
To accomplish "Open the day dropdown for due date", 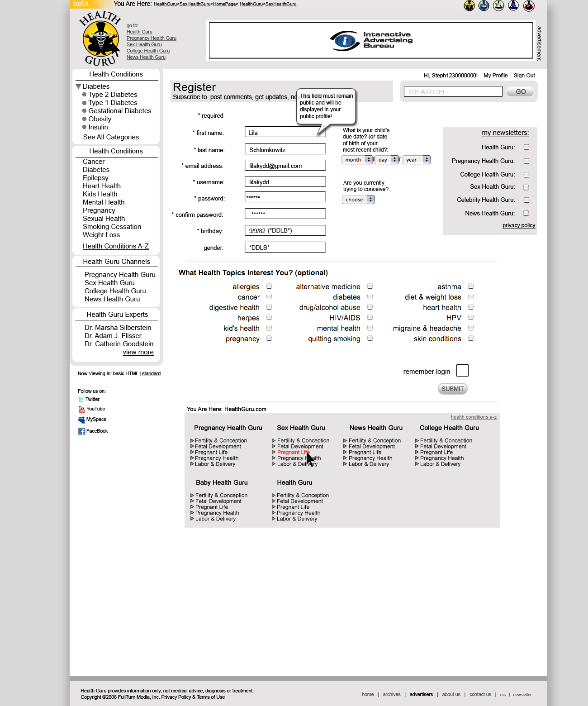I will point(387,160).
